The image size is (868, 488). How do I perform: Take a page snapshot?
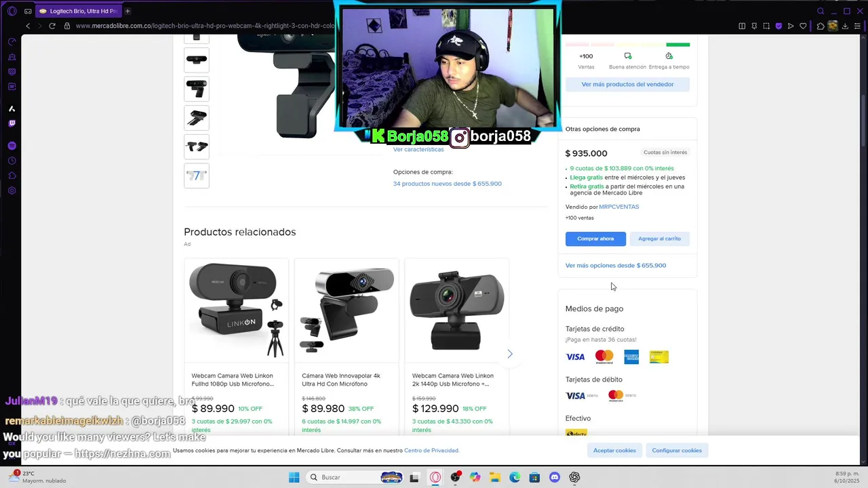point(766,26)
